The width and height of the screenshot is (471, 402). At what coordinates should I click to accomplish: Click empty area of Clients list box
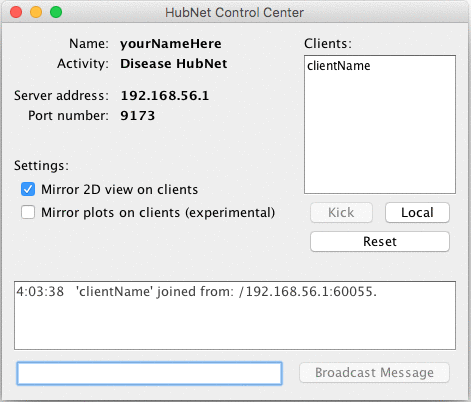coord(380,133)
